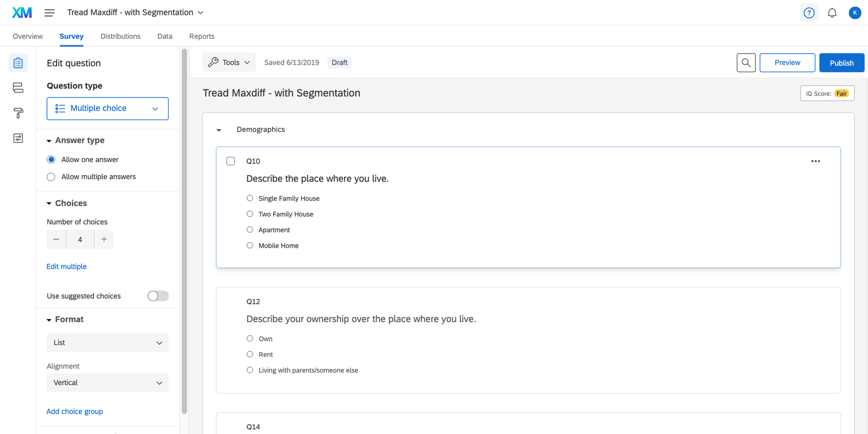Expand the Alignment Vertical dropdown
The image size is (868, 434).
click(x=107, y=383)
